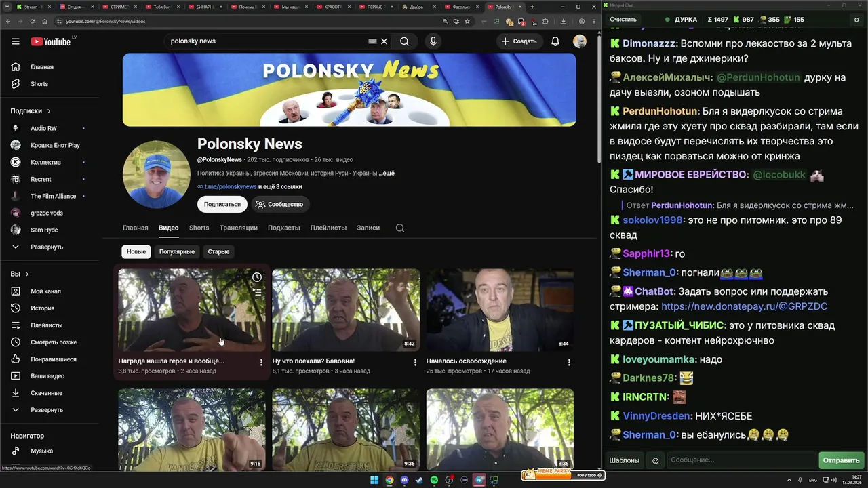Switch to channel 'Shorts' tab
This screenshot has height=488, width=868.
(199, 228)
